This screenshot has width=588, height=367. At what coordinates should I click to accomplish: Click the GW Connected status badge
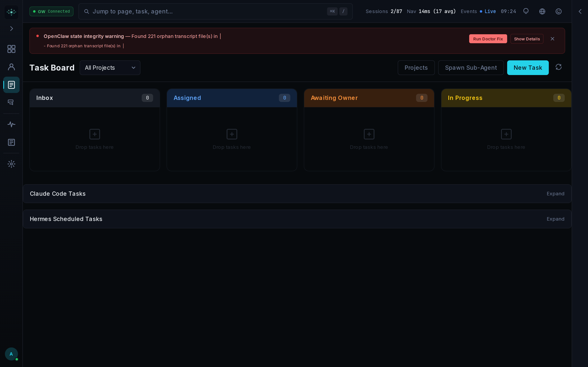pyautogui.click(x=51, y=11)
